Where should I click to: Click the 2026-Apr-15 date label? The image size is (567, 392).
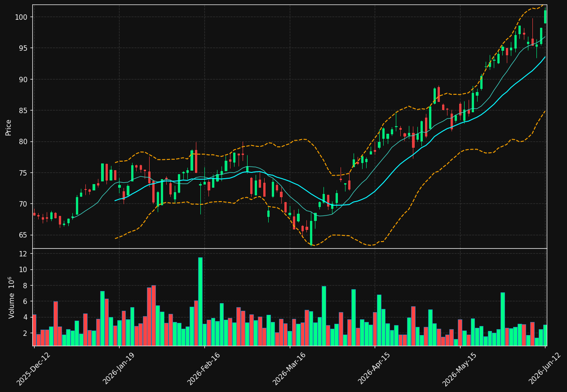[375, 369]
